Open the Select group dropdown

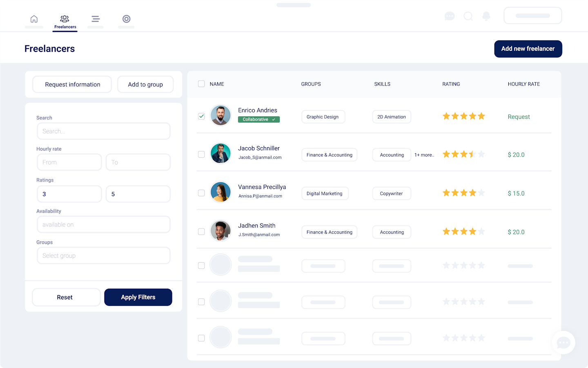[103, 256]
